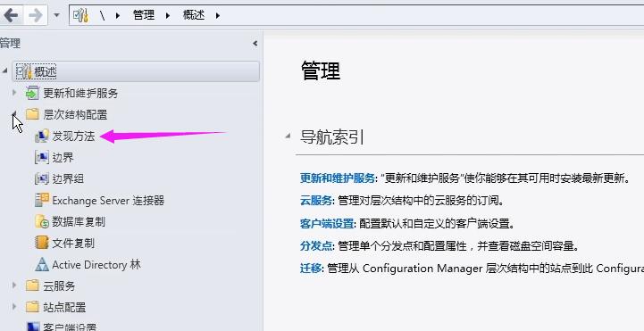Click the 层次结构配置 folder icon
Screen dimensions: 644x331
(32, 114)
